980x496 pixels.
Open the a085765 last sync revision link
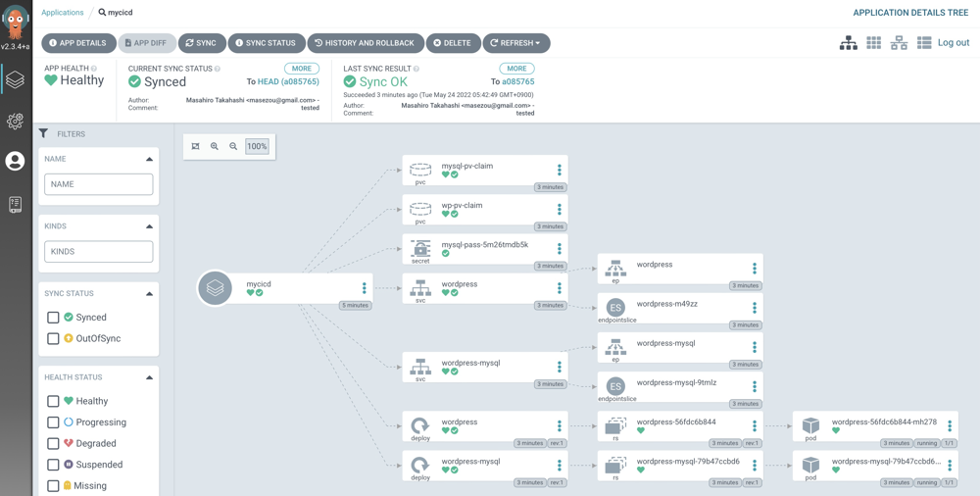[x=518, y=82]
